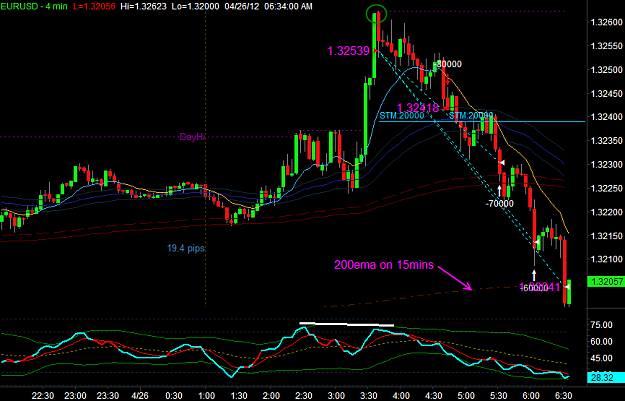The height and width of the screenshot is (401, 625).
Task: Click the -70000 trade size label
Action: 500,204
